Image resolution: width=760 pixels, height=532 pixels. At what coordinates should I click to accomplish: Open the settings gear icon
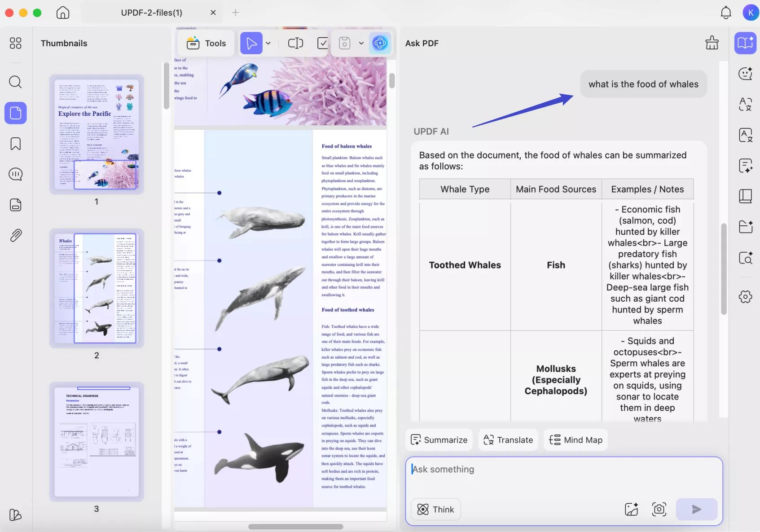pyautogui.click(x=745, y=297)
